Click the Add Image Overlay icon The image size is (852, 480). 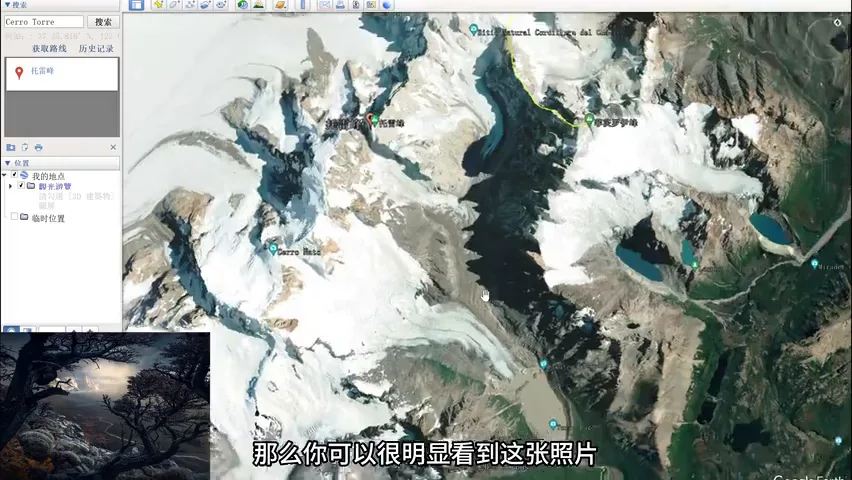205,5
